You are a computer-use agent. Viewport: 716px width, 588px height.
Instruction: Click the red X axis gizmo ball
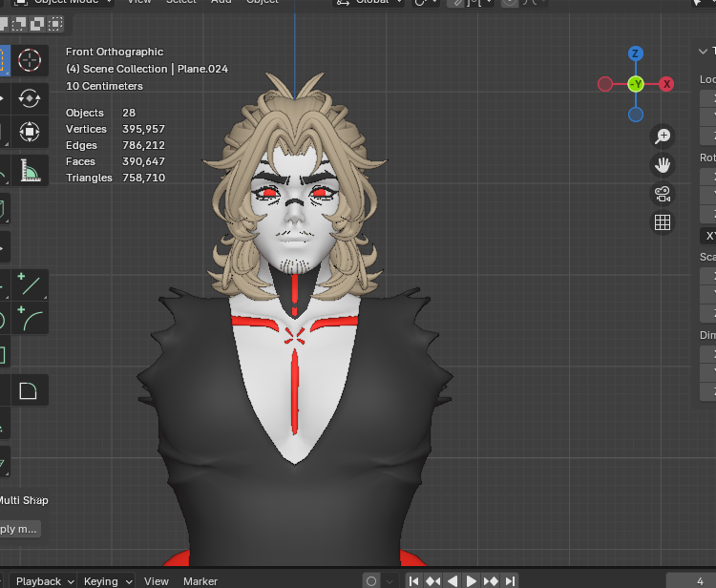666,84
